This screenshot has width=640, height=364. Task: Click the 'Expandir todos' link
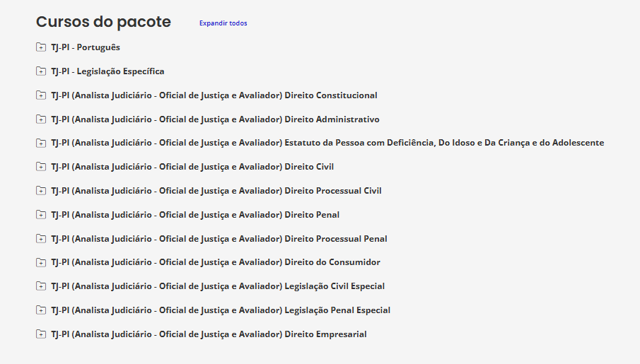coord(223,23)
